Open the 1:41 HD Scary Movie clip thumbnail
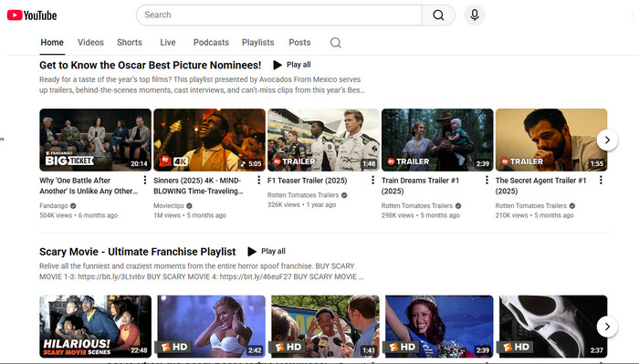Screen dimensions: 639x364 pos(325,327)
